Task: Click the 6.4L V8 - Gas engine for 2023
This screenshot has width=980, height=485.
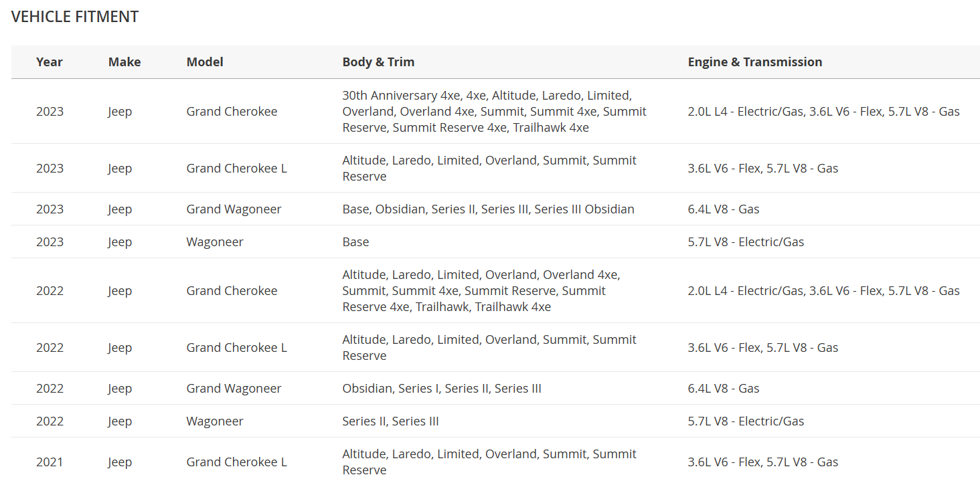Action: (724, 209)
